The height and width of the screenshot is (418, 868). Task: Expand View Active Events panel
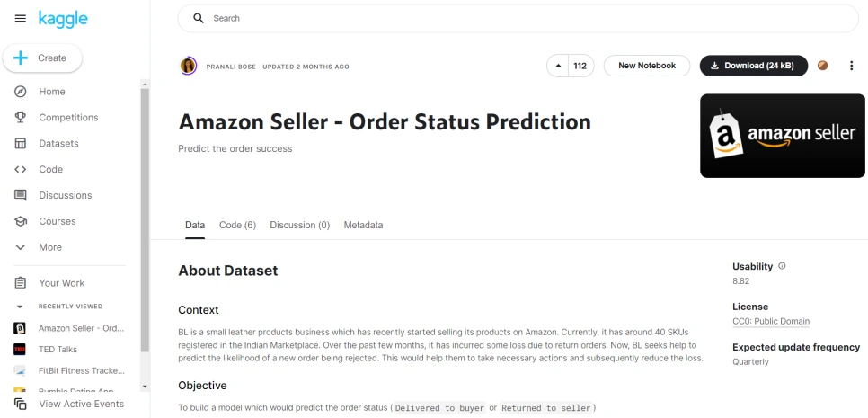(x=81, y=404)
